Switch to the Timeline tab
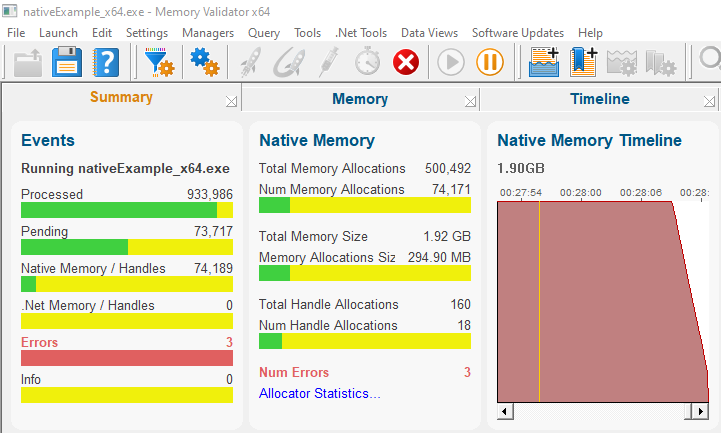The height and width of the screenshot is (433, 721). coord(600,99)
